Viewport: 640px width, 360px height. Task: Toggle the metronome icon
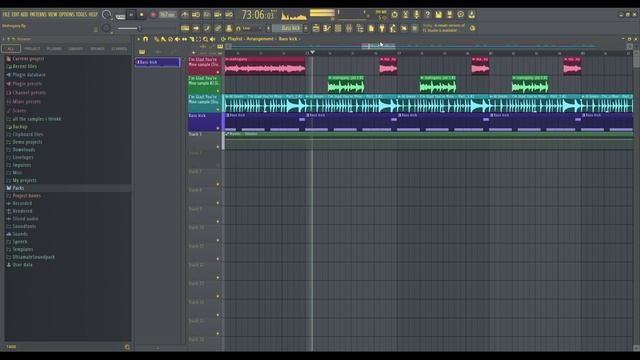coord(185,14)
